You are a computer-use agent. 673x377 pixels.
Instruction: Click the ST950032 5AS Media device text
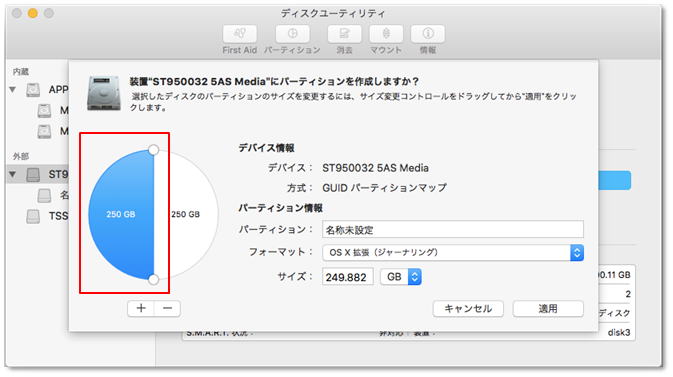pyautogui.click(x=375, y=168)
